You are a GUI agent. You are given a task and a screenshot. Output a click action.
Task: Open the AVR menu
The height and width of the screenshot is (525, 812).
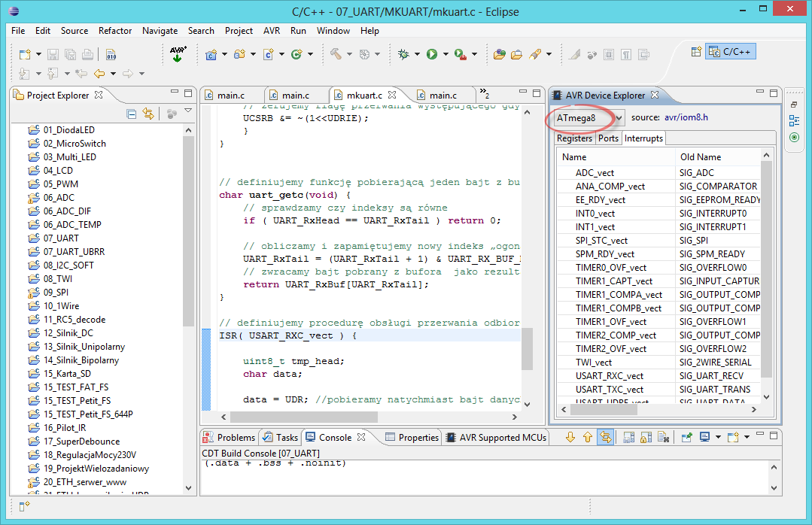coord(271,31)
